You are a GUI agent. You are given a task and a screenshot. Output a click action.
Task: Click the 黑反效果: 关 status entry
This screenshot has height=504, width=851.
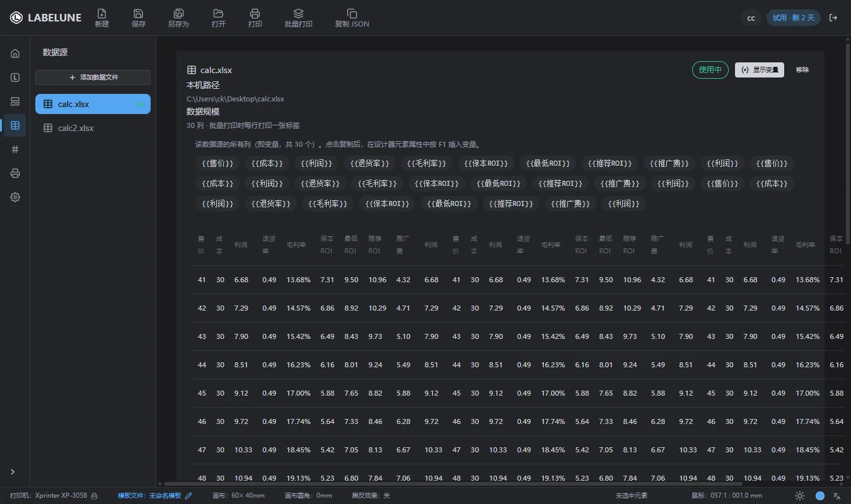(x=371, y=496)
